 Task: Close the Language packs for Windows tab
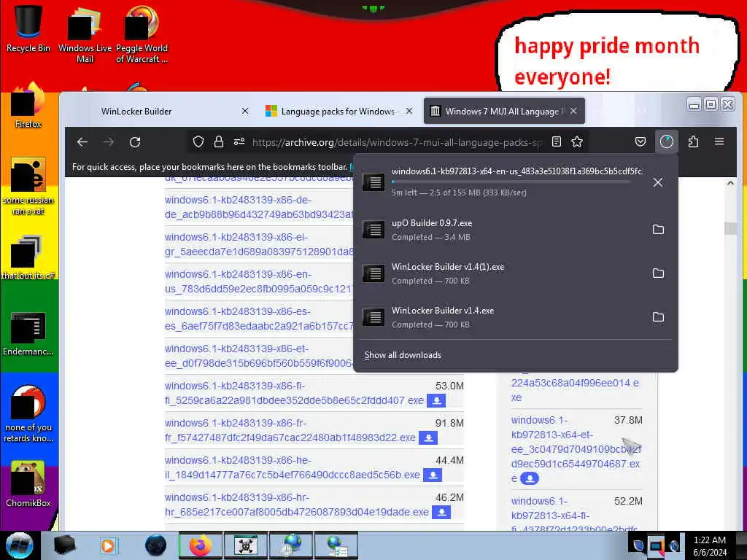(x=409, y=111)
